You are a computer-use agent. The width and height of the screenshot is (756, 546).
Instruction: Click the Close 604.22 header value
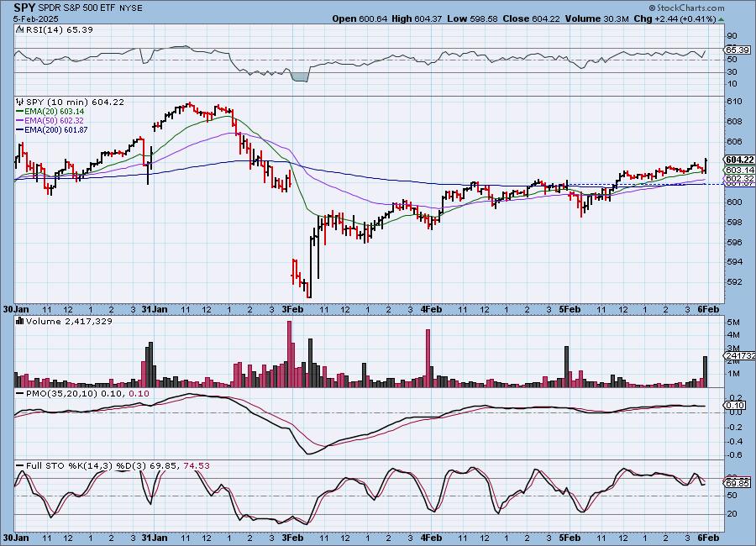(x=531, y=18)
